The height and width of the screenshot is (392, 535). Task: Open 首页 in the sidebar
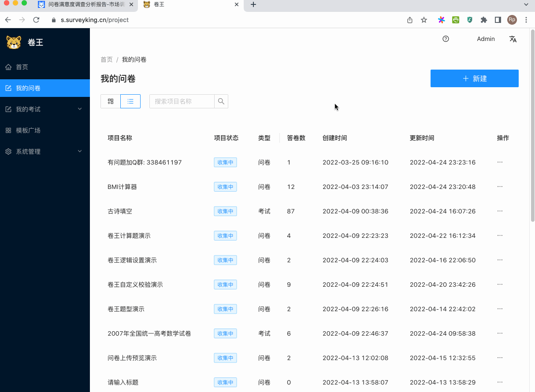coord(45,67)
